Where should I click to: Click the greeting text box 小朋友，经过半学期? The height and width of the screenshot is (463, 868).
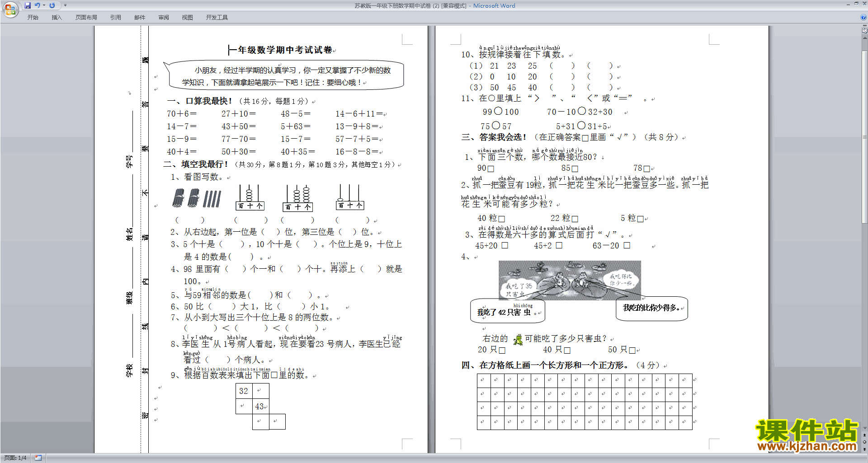286,75
